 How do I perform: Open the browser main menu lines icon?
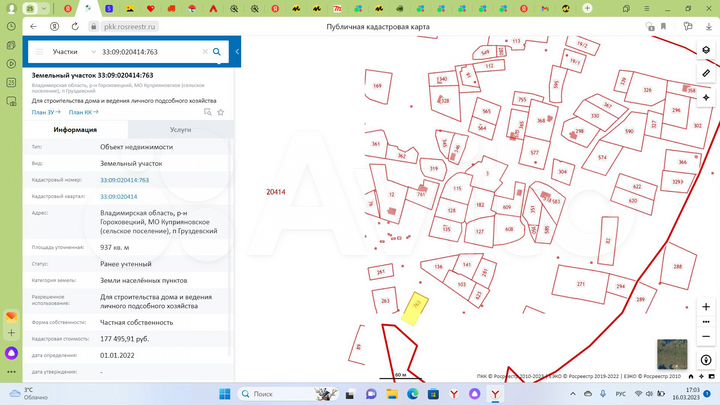point(647,8)
